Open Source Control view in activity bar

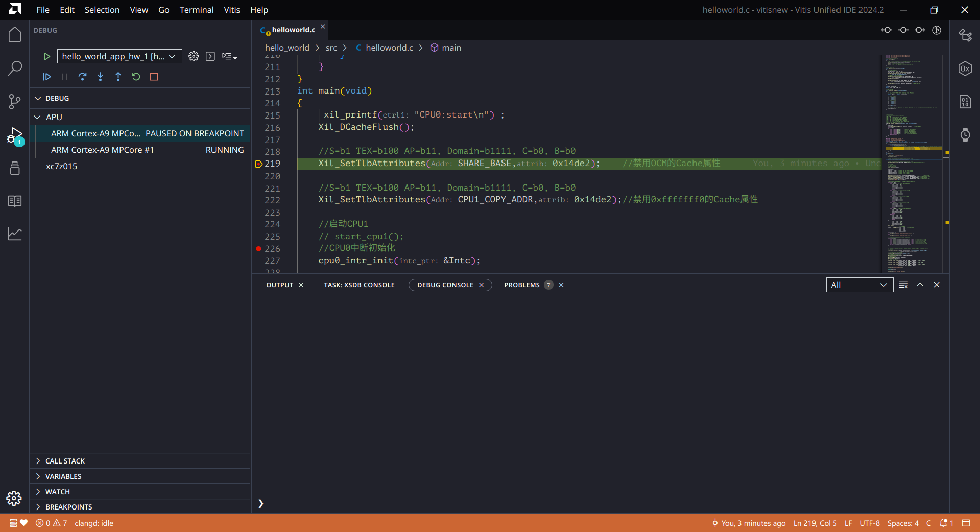pos(15,101)
